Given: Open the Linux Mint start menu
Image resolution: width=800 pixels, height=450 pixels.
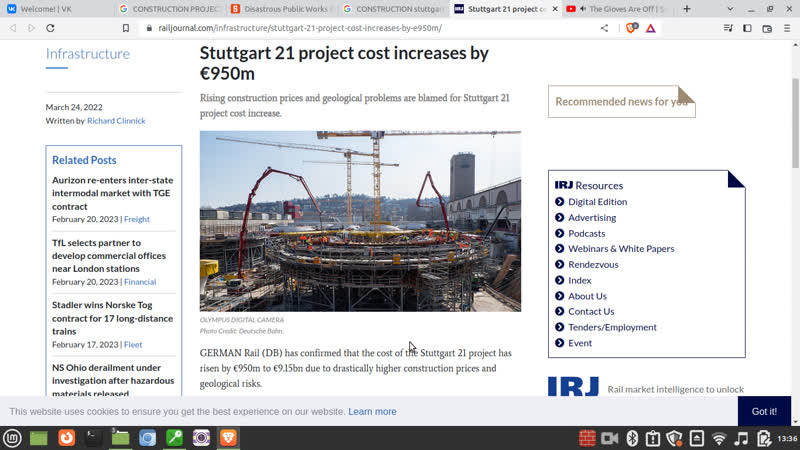Looking at the screenshot, I should (x=12, y=438).
